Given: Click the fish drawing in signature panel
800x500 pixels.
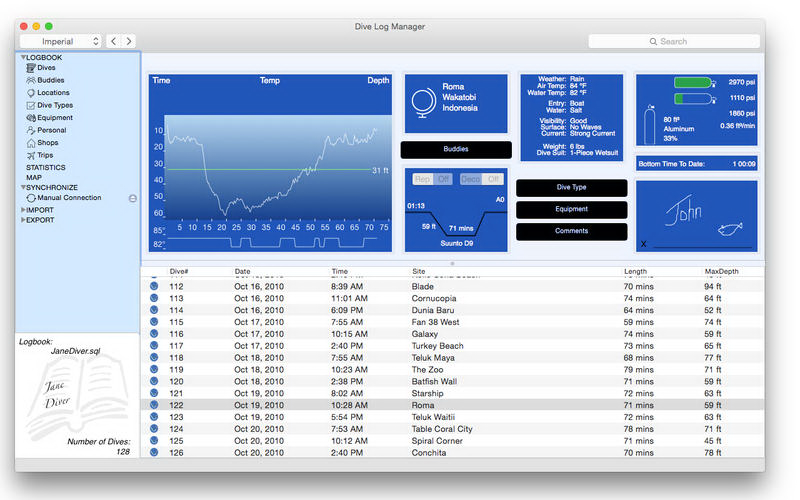Looking at the screenshot, I should tap(730, 229).
